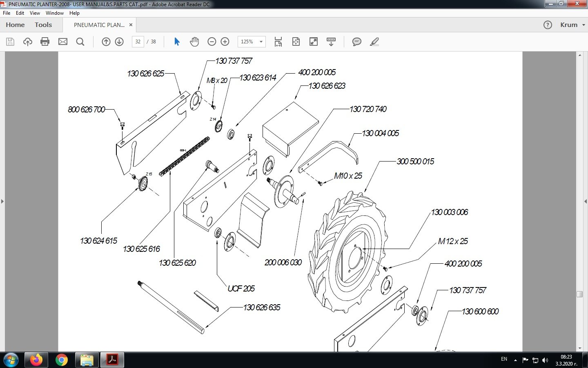Choose the Selection arrow tool

(x=177, y=42)
